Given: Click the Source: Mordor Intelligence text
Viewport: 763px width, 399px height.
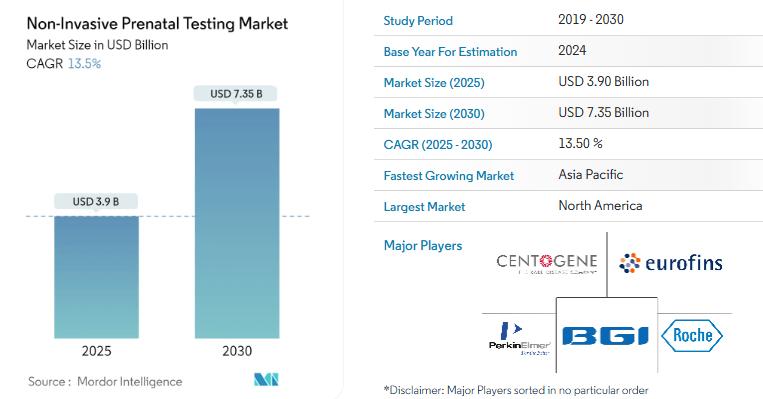Looking at the screenshot, I should 105,381.
